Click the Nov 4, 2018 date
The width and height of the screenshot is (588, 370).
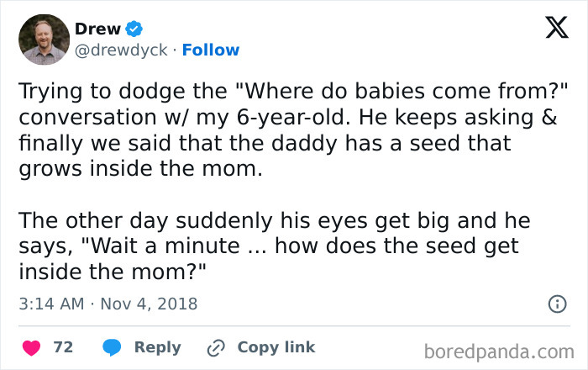(149, 304)
